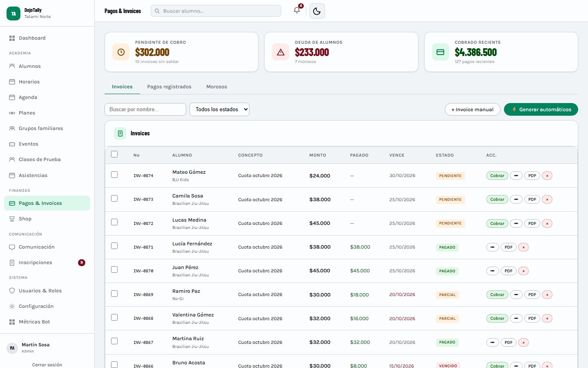Click the clock icon on Pendiente de cobro card
Screen dimensions: 588x368
tap(121, 52)
